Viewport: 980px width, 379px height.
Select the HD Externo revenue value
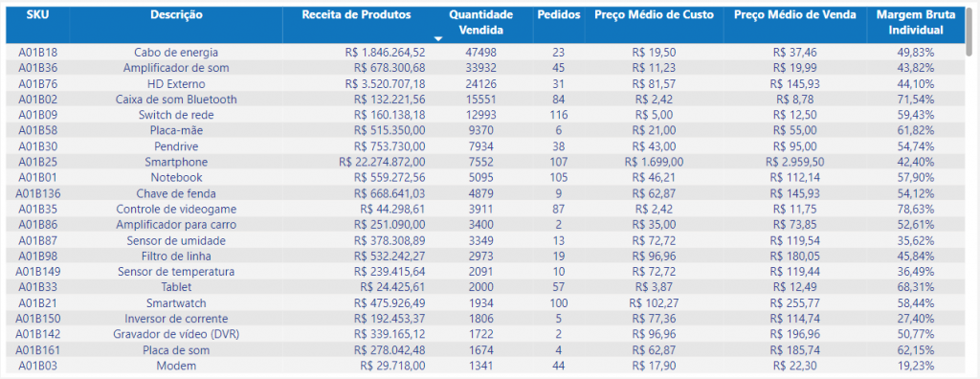(385, 84)
